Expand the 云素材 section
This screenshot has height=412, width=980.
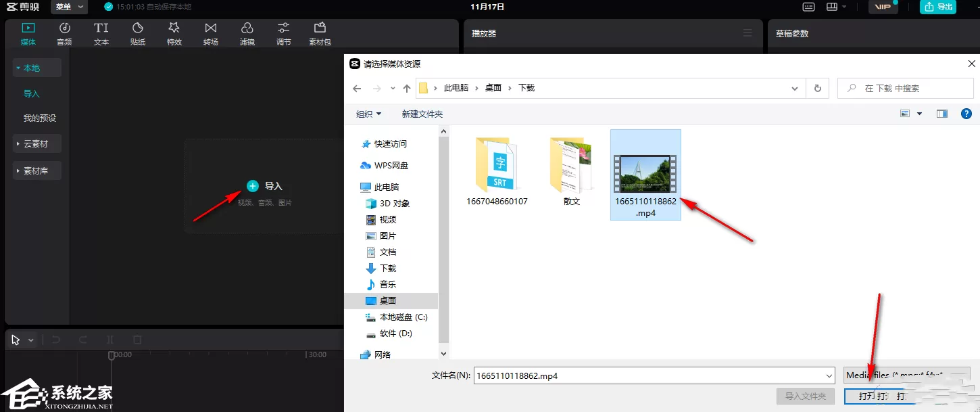tap(37, 144)
